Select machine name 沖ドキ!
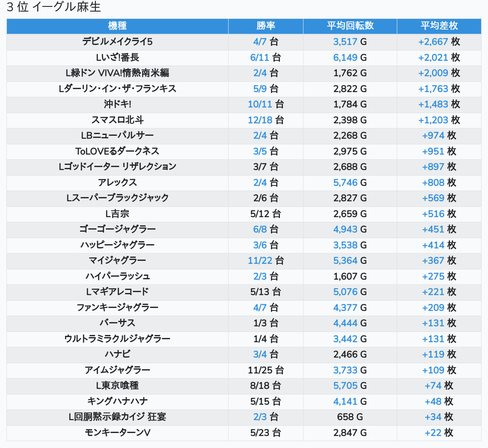The height and width of the screenshot is (448, 488). coord(117,105)
